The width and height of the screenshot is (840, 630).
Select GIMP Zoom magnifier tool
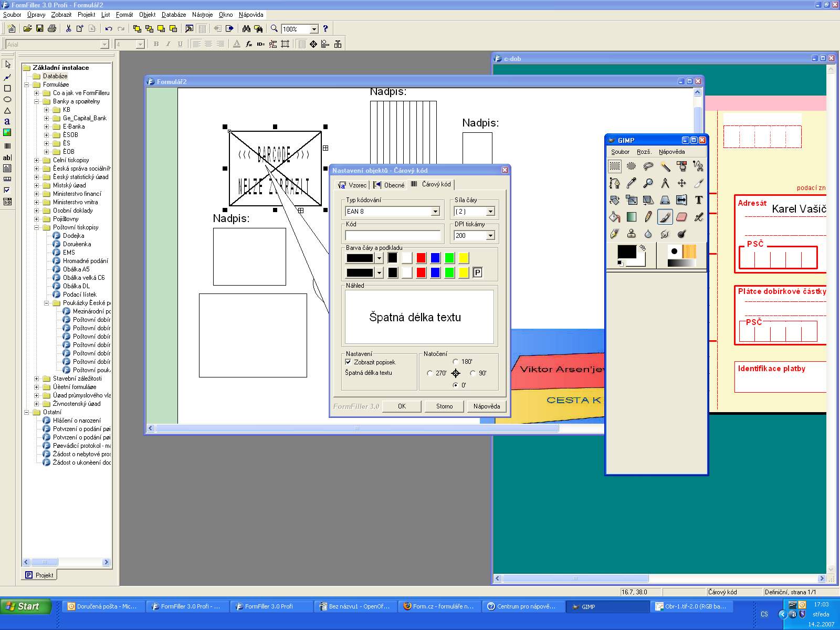pos(648,183)
